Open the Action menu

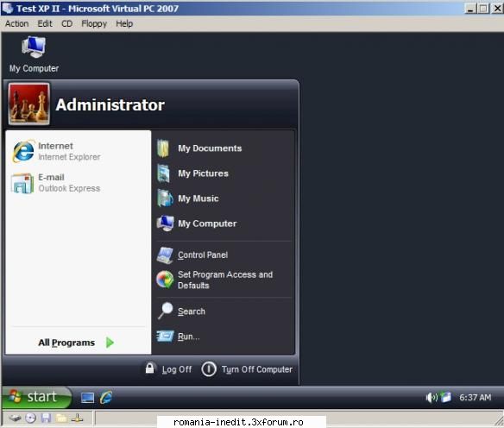pyautogui.click(x=16, y=24)
